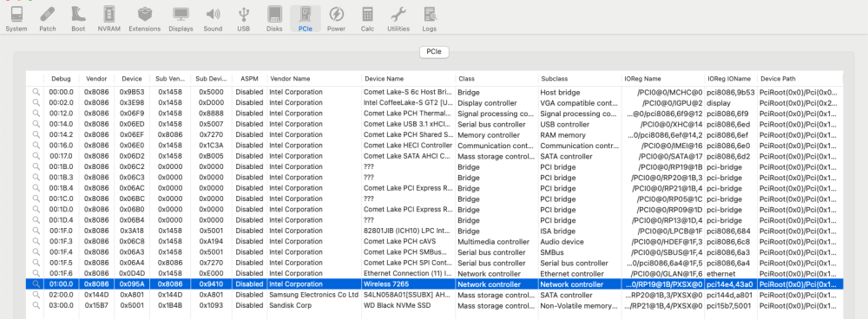Sort by the IOReg IOName column header
868x319 pixels.
coord(731,79)
